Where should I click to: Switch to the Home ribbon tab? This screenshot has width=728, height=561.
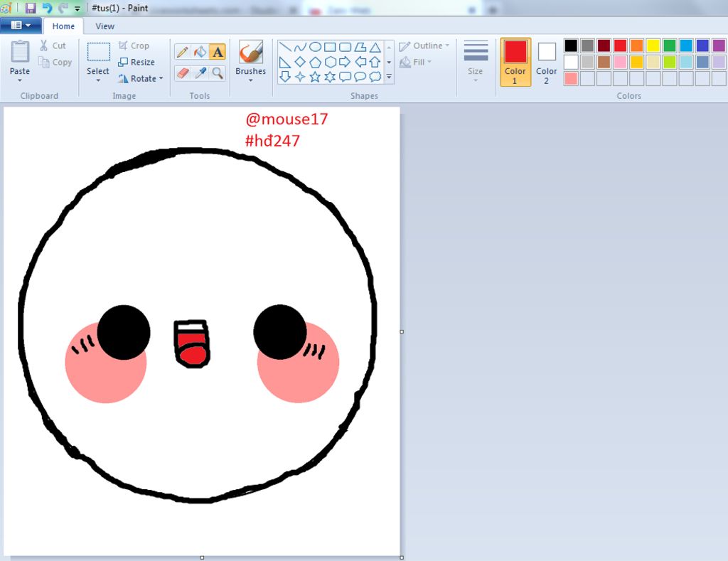(x=63, y=26)
